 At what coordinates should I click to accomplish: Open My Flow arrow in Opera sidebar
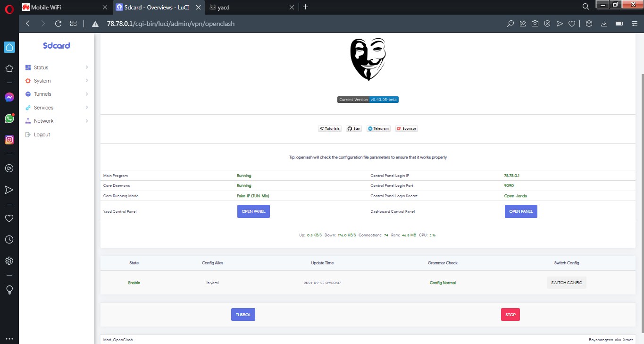tap(9, 190)
